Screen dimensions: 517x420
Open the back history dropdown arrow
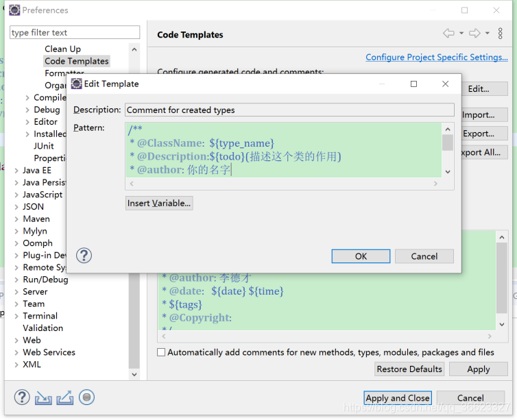[461, 33]
